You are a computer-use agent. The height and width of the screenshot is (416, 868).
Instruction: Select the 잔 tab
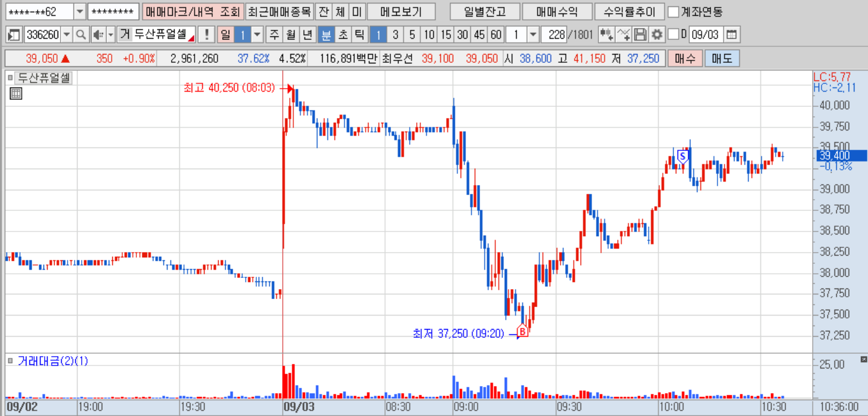pyautogui.click(x=324, y=12)
